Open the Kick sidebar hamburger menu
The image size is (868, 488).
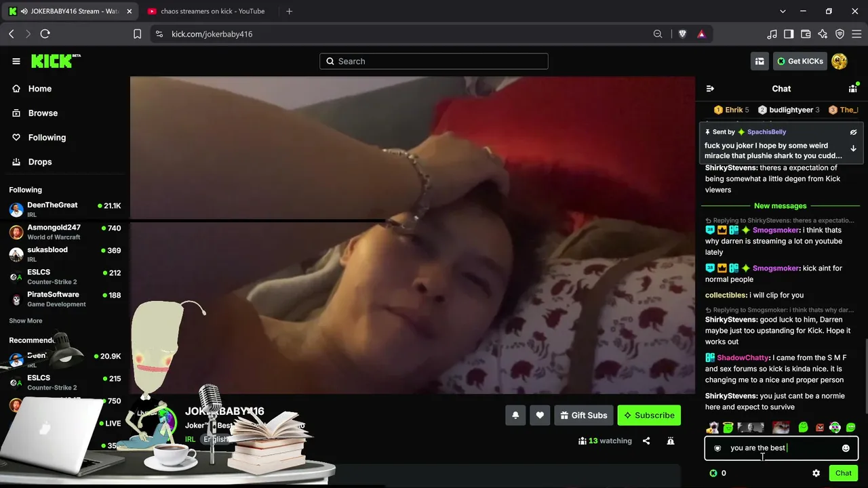coord(16,61)
